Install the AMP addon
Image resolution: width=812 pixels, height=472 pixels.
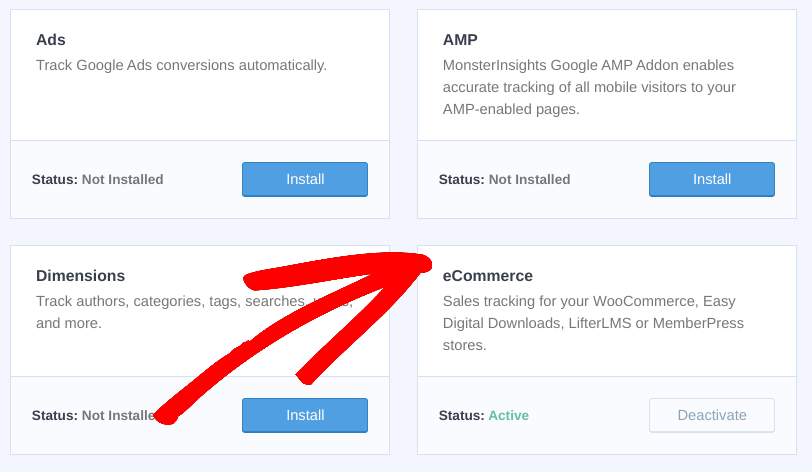[x=711, y=180]
